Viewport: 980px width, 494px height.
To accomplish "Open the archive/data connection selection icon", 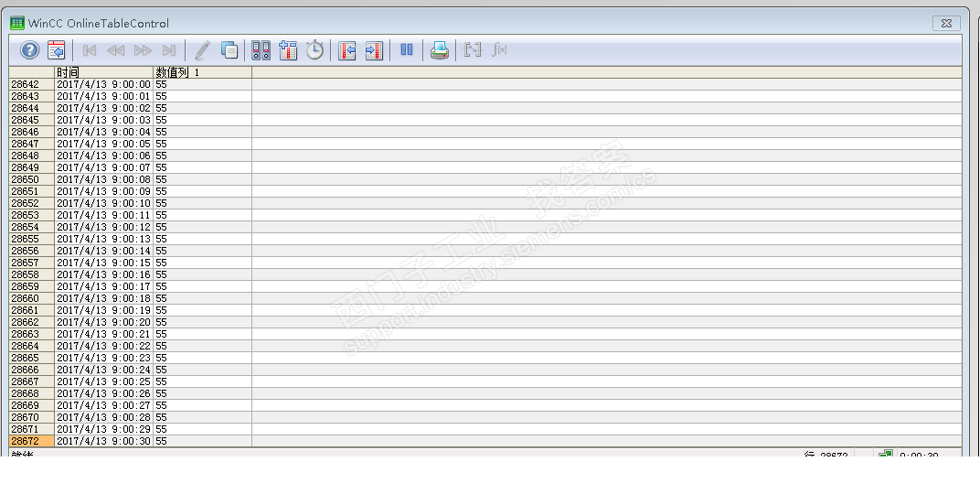I will [261, 50].
